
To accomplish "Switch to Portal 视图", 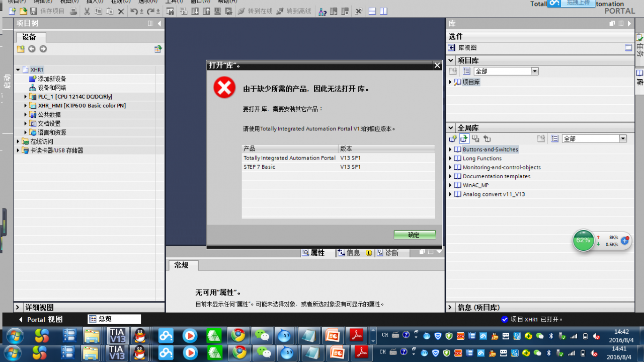I will click(x=41, y=319).
